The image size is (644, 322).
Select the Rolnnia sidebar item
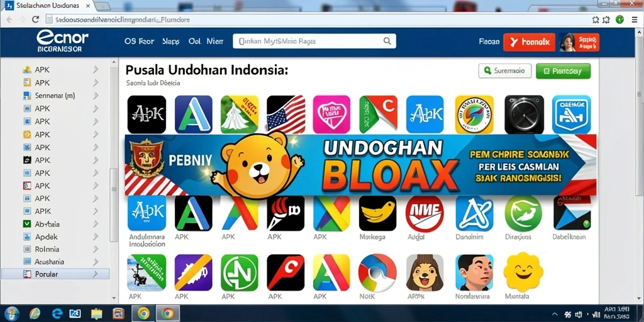55,249
